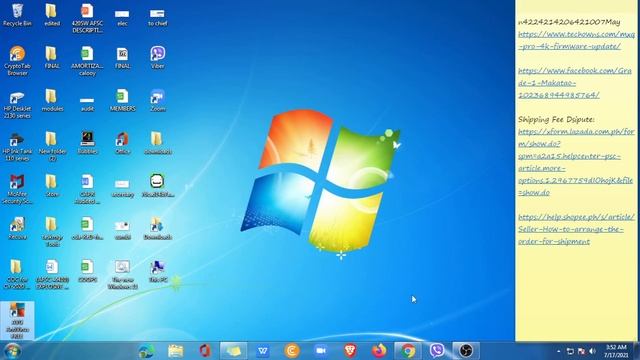Screen dimensions: 640x360
Task: Switch to Google Chrome on the taskbar
Action: click(408, 351)
